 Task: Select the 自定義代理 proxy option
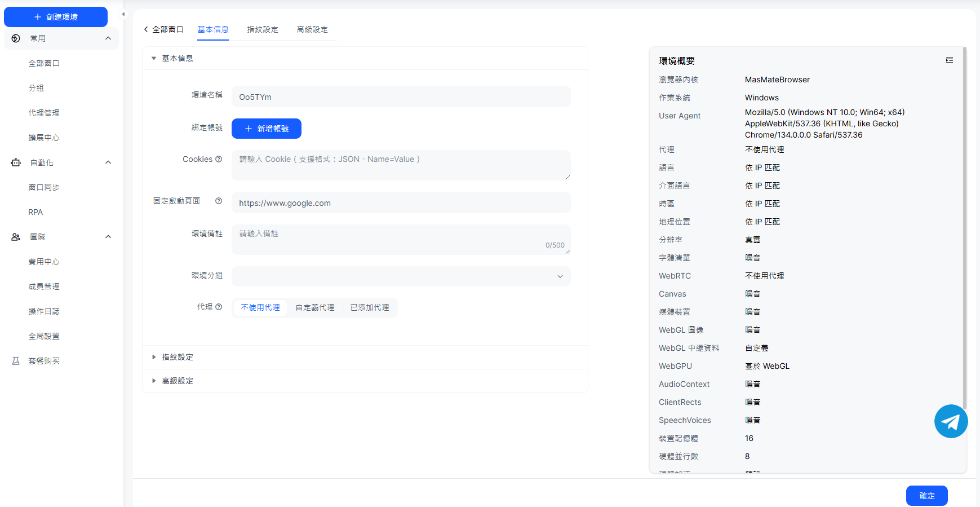(315, 307)
